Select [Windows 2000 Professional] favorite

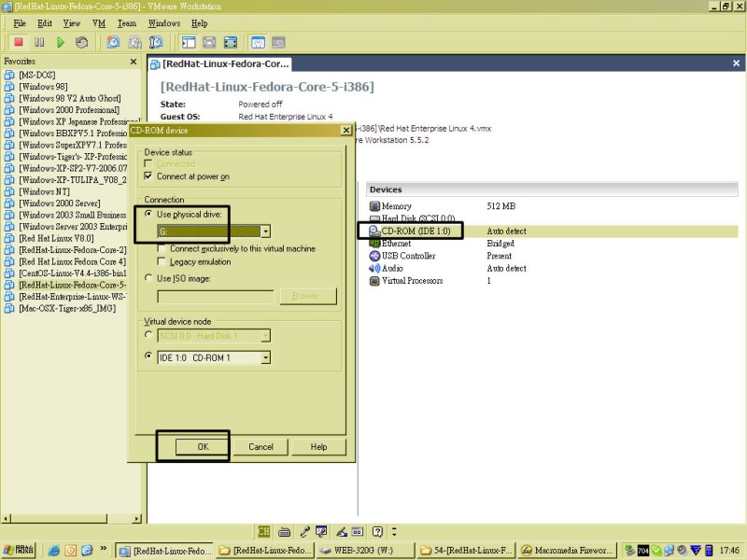coord(69,110)
